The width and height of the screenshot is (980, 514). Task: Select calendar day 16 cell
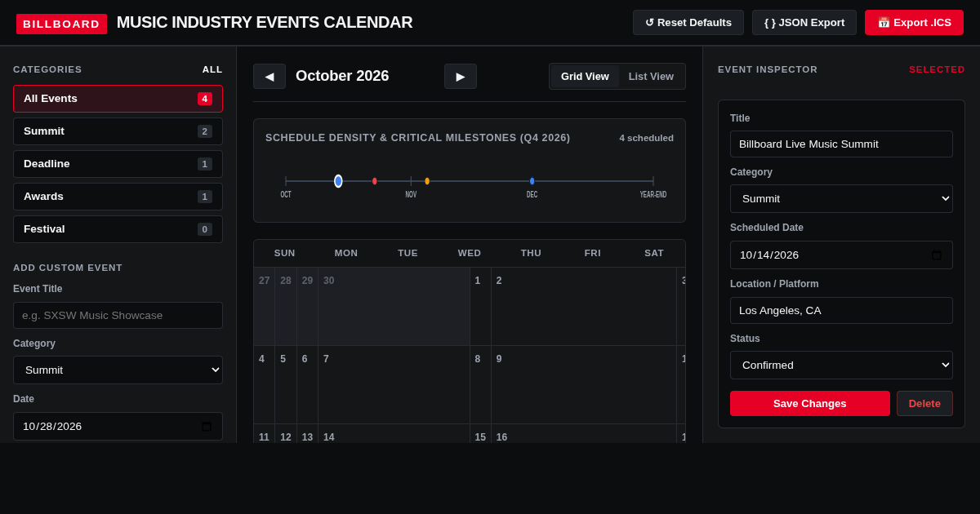point(584,433)
